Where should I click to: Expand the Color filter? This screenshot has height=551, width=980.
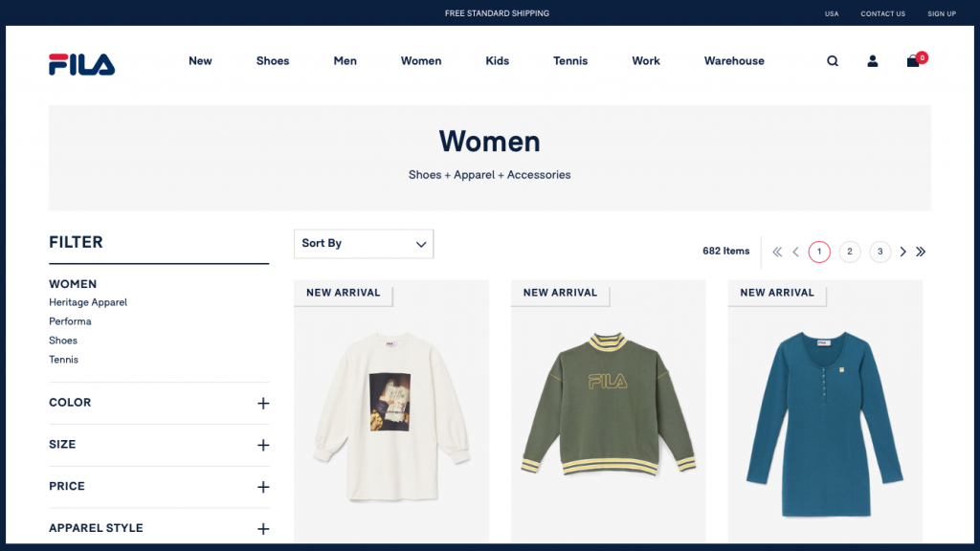tap(263, 404)
